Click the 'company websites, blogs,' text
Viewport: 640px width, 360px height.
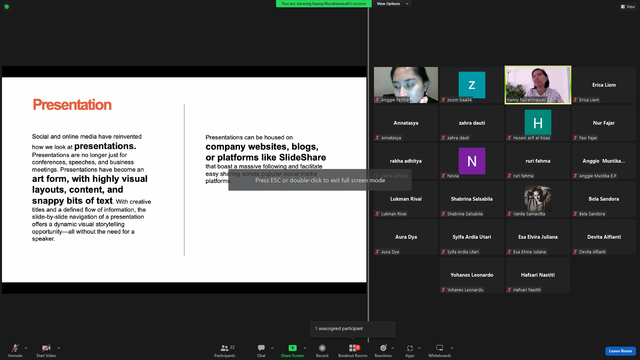(x=262, y=147)
